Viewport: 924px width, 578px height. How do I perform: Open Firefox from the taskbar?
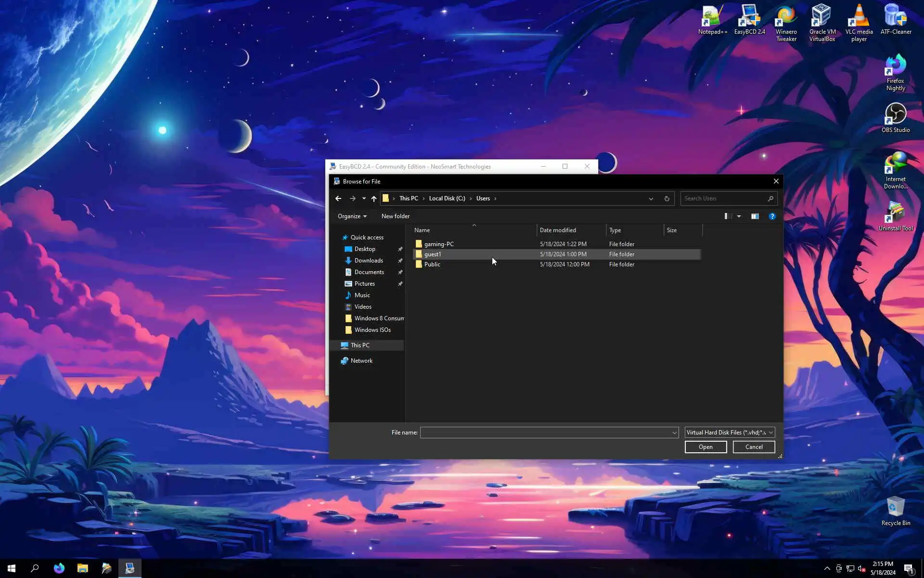coord(59,568)
